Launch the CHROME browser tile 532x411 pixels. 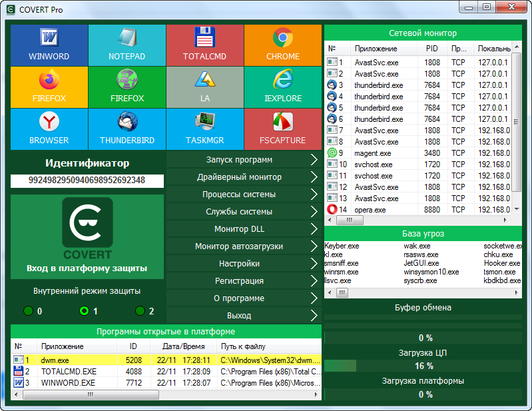(283, 45)
